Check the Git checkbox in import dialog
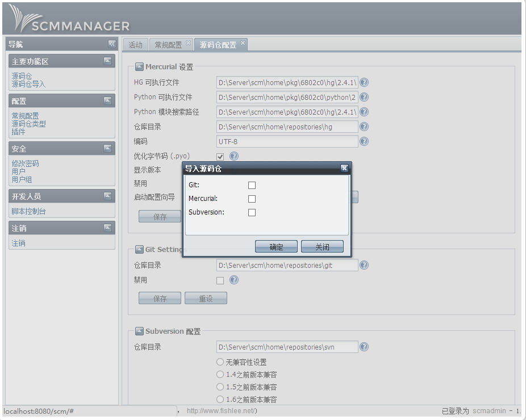The image size is (526, 420). coord(252,185)
